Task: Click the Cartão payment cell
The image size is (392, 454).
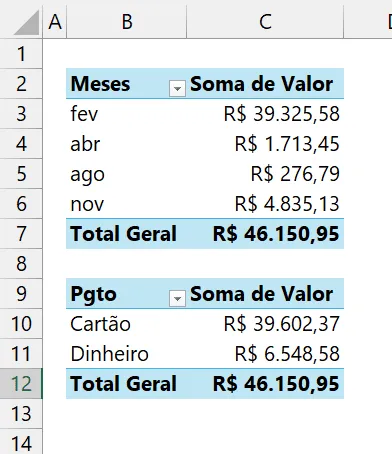Action: tap(126, 324)
